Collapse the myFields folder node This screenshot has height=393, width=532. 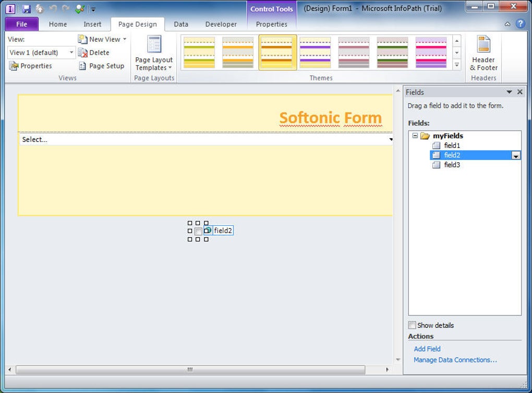click(415, 136)
